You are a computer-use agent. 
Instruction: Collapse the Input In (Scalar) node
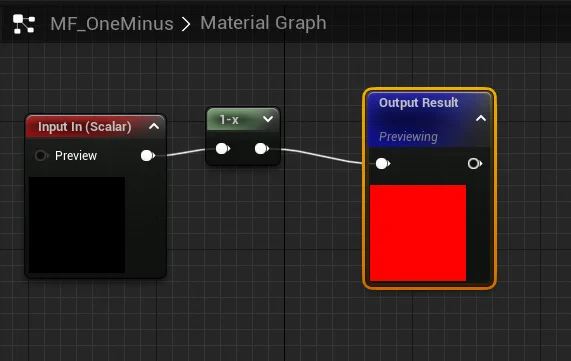[154, 126]
